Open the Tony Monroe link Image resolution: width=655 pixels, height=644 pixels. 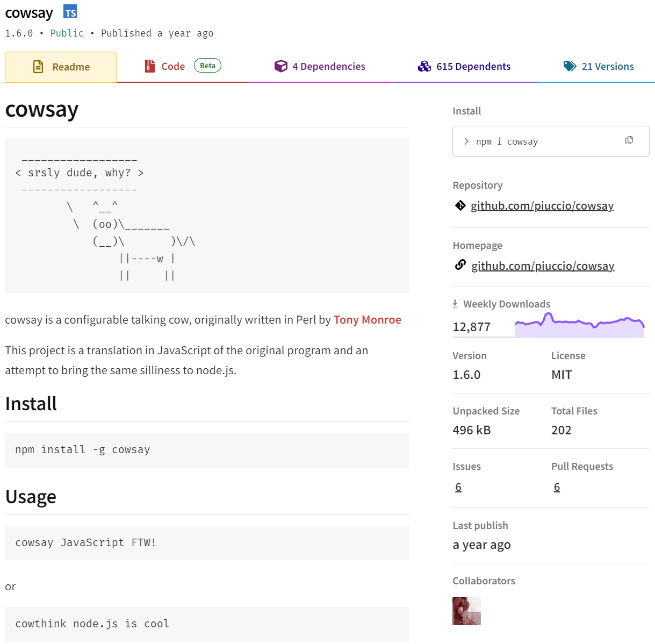[368, 320]
